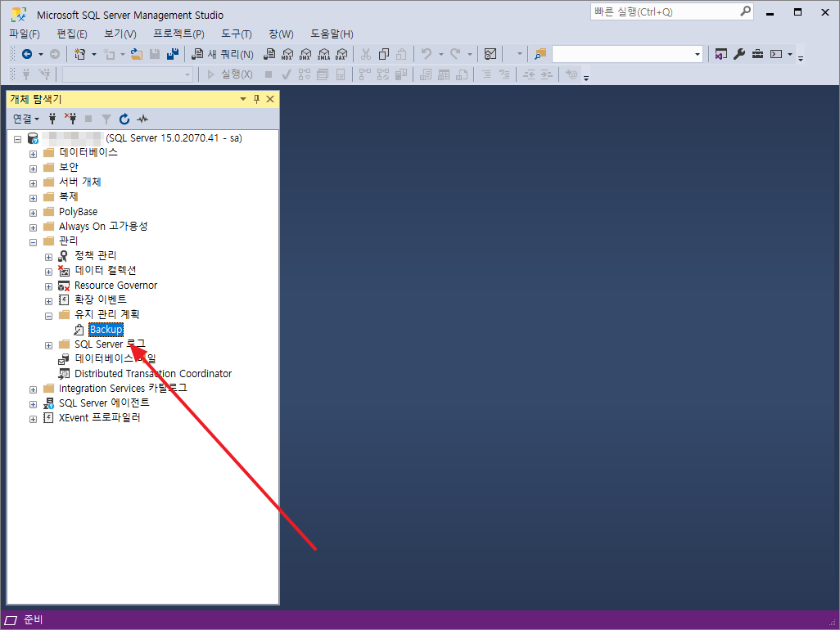The height and width of the screenshot is (630, 840).
Task: Click the command window icon
Action: (776, 54)
